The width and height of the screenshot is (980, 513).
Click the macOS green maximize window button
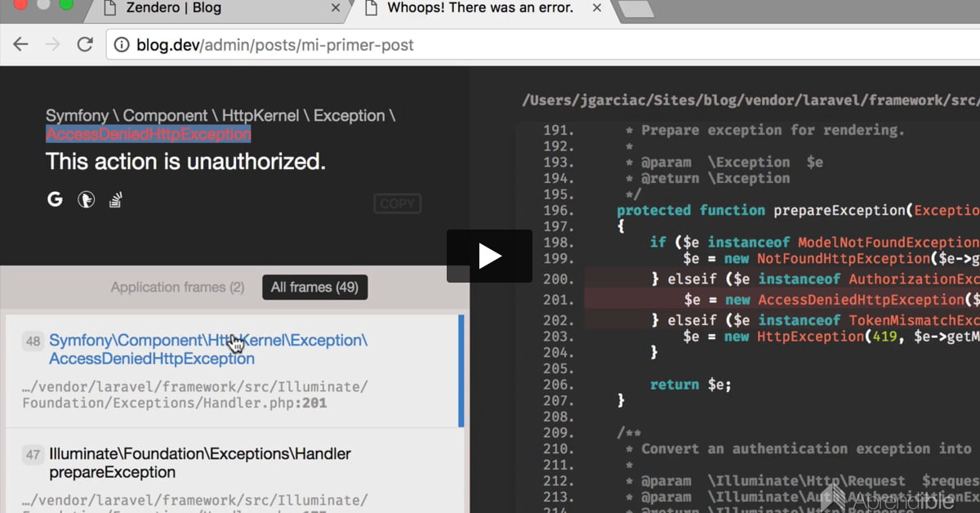pyautogui.click(x=65, y=5)
